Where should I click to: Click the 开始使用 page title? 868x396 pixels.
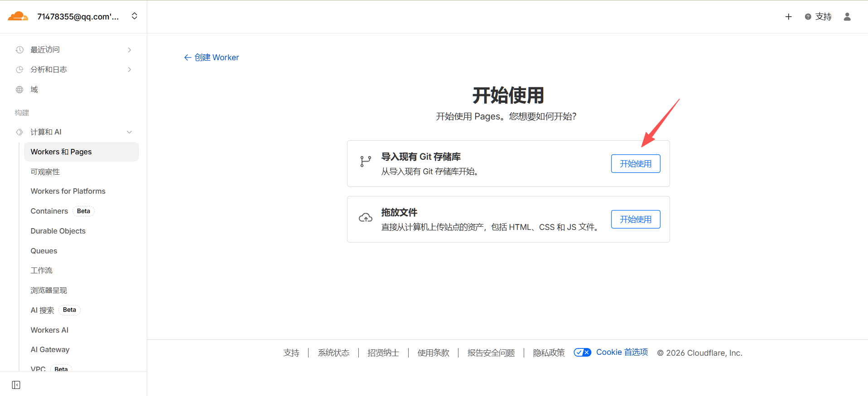click(x=508, y=95)
